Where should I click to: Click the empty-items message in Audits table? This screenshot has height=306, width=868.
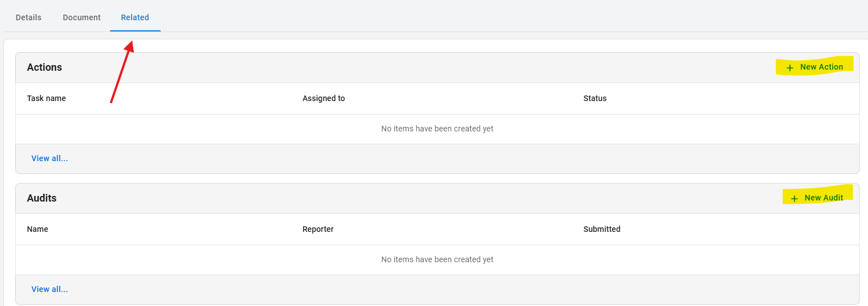pyautogui.click(x=437, y=259)
